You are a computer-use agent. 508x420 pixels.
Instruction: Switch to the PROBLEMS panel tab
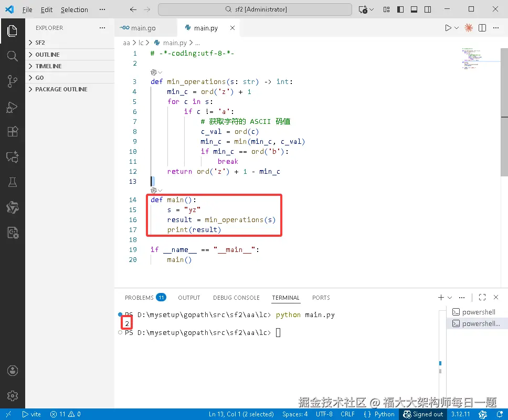tap(145, 298)
